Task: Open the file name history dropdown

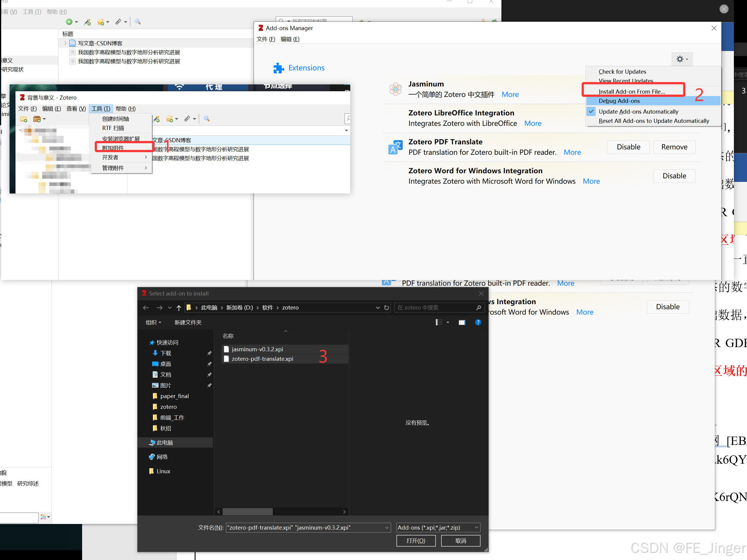Action: (387, 527)
